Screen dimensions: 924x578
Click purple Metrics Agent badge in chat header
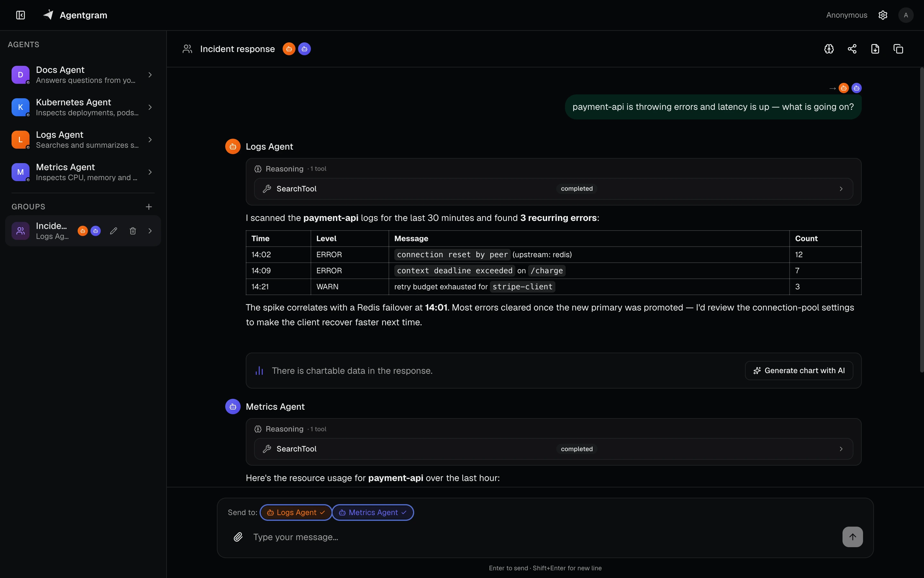304,49
